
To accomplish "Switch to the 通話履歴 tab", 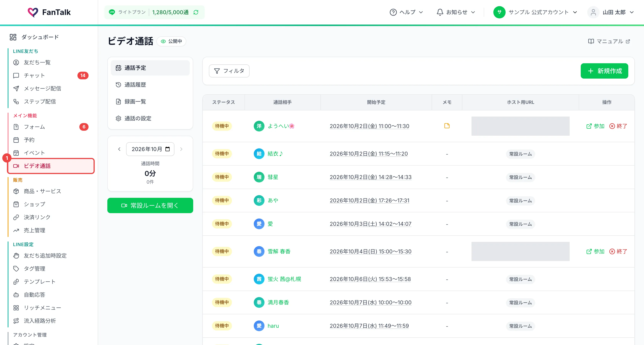I will click(150, 85).
